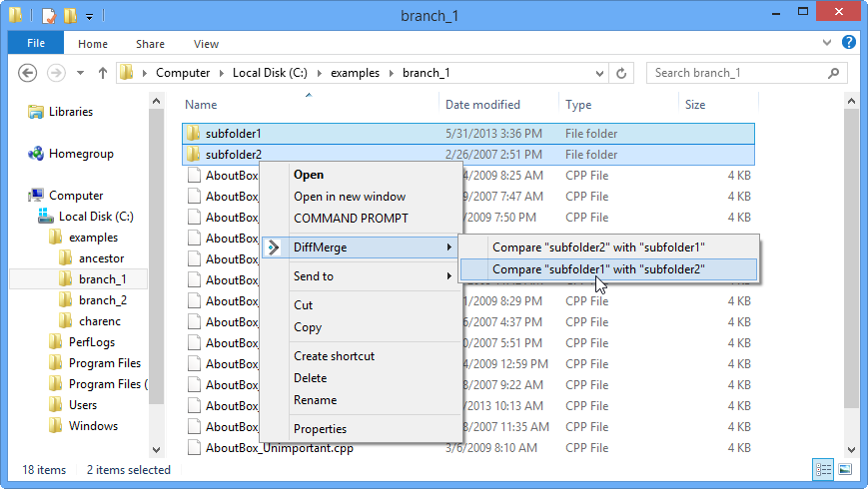Click the Up one level arrow
Viewport: 868px width, 489px height.
coord(103,73)
